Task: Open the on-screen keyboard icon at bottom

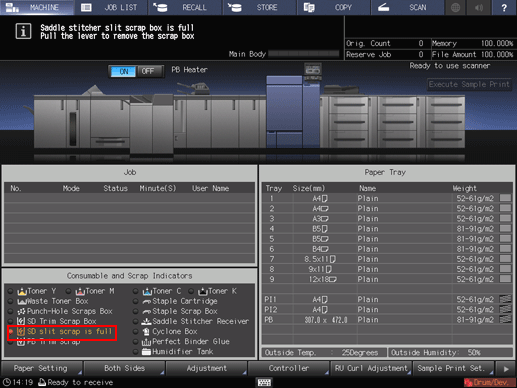Action: click(264, 382)
